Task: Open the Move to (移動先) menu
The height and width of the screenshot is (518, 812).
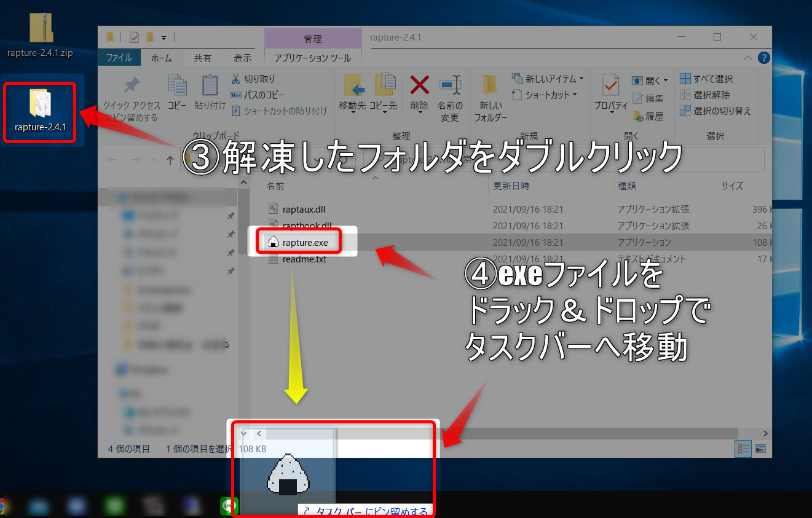Action: (352, 93)
